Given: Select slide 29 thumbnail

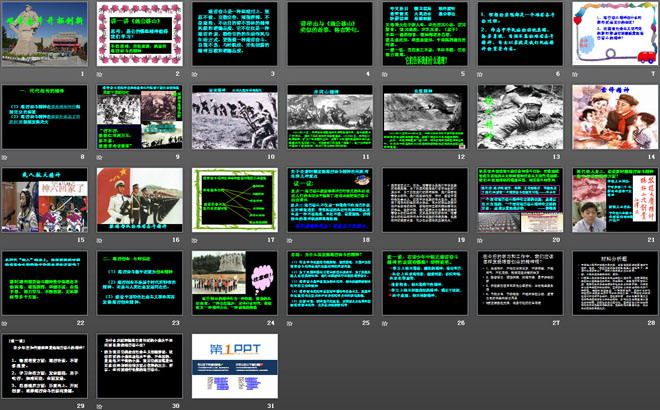Looking at the screenshot, I should pyautogui.click(x=45, y=366).
